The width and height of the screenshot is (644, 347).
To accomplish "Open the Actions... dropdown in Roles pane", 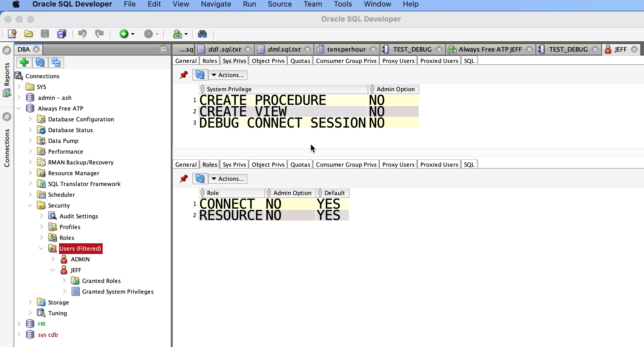I will (228, 179).
